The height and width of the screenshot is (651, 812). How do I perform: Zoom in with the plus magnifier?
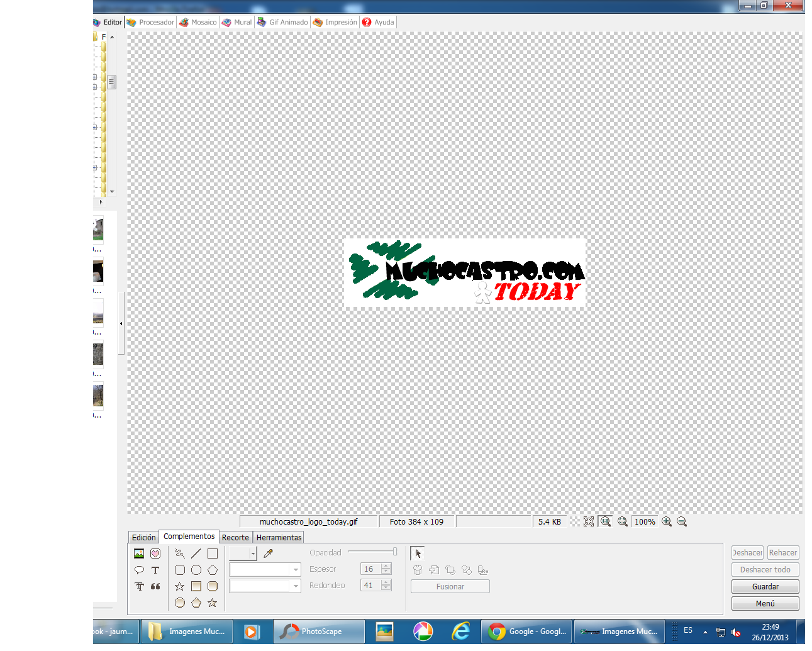click(667, 521)
